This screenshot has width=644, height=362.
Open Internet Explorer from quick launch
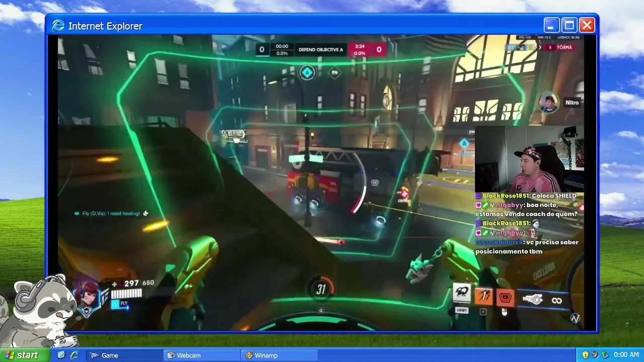74,355
